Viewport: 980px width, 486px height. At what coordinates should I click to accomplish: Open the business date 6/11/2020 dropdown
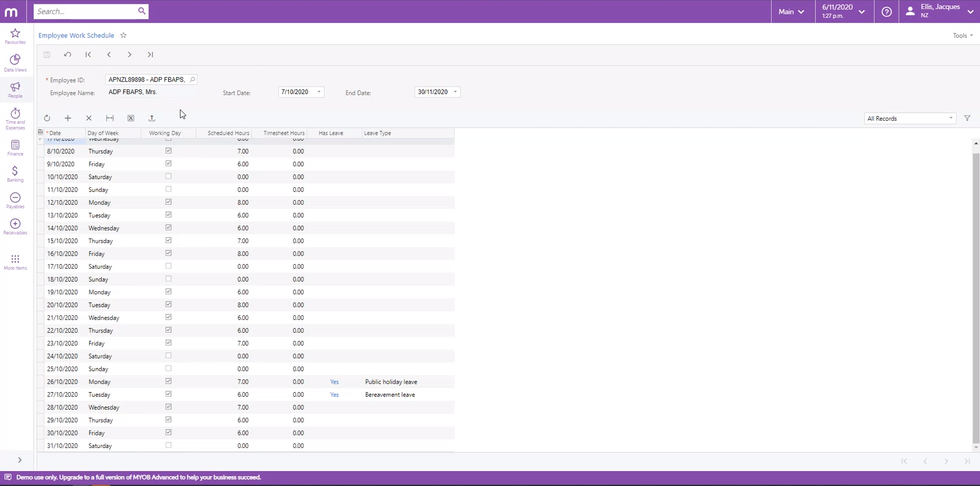pos(843,11)
